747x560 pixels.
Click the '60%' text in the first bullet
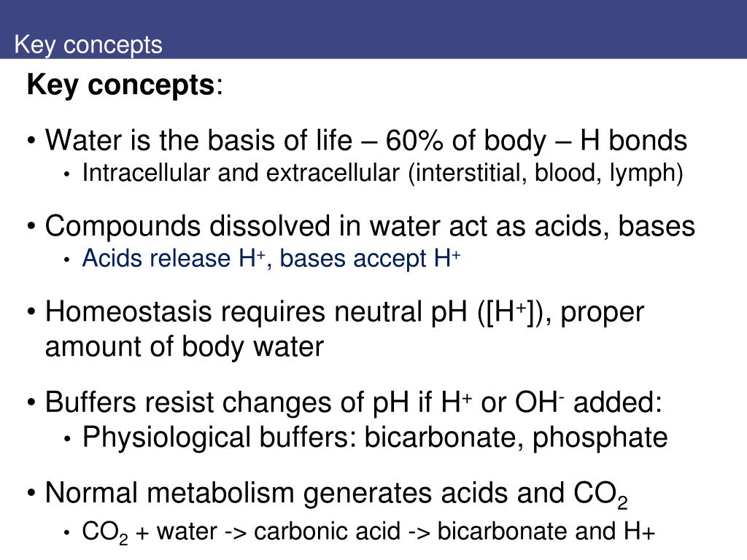(414, 141)
